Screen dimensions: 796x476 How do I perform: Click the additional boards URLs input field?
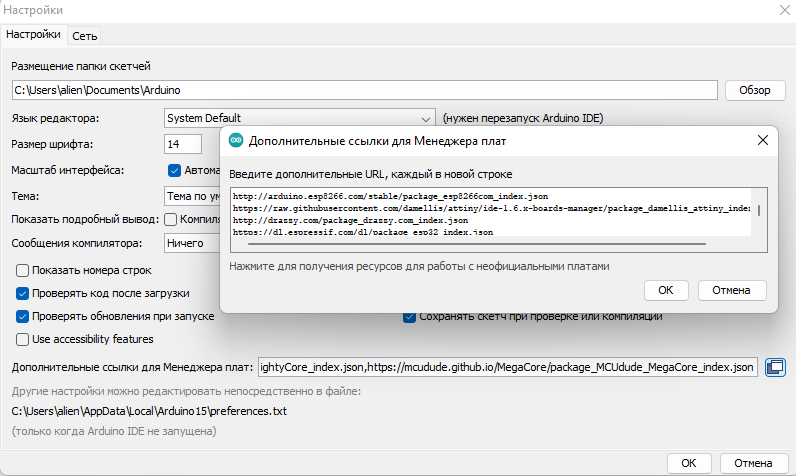tap(508, 367)
